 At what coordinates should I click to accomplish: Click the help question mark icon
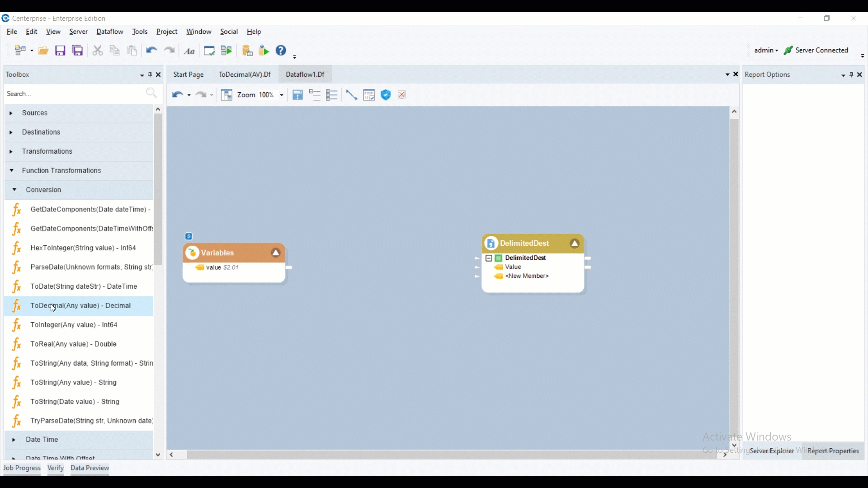(282, 51)
